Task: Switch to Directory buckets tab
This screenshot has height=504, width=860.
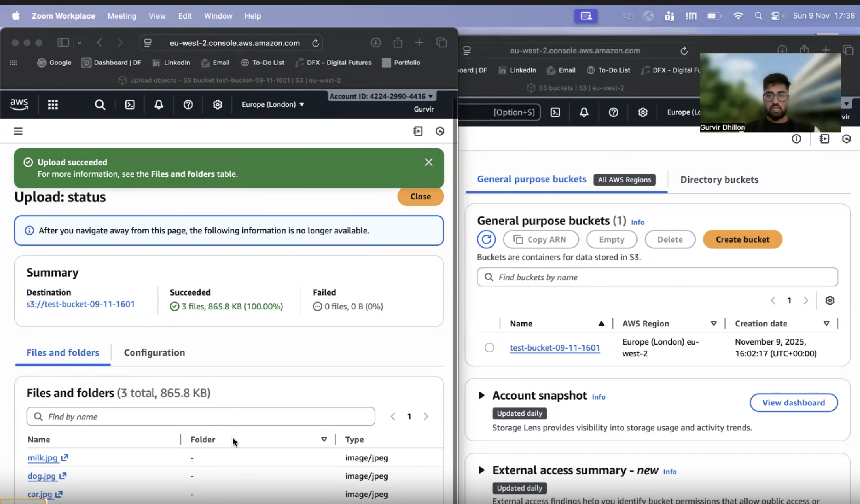Action: (x=719, y=180)
